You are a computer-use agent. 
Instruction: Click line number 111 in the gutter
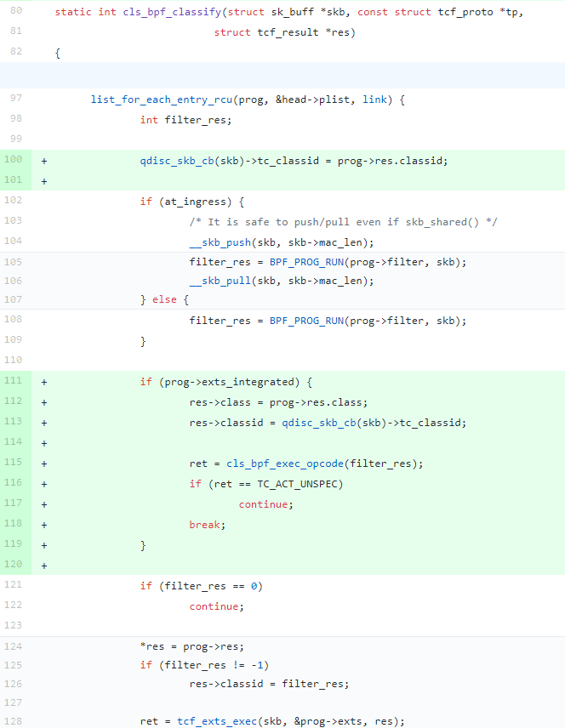[x=14, y=382]
